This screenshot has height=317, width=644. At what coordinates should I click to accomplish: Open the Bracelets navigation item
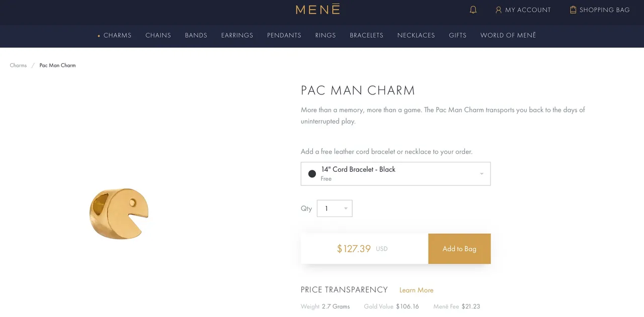click(366, 35)
